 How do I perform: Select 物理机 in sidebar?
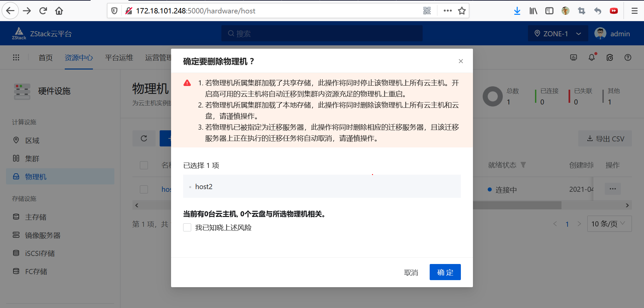click(x=60, y=176)
